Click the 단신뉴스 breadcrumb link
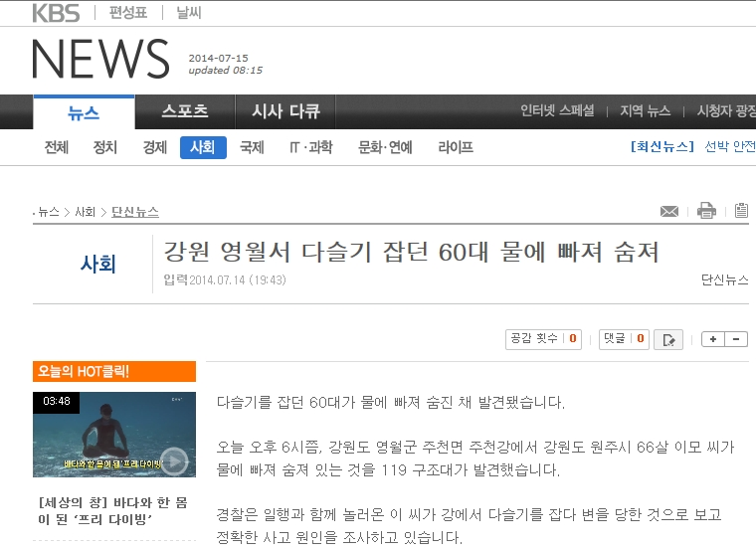 click(135, 212)
